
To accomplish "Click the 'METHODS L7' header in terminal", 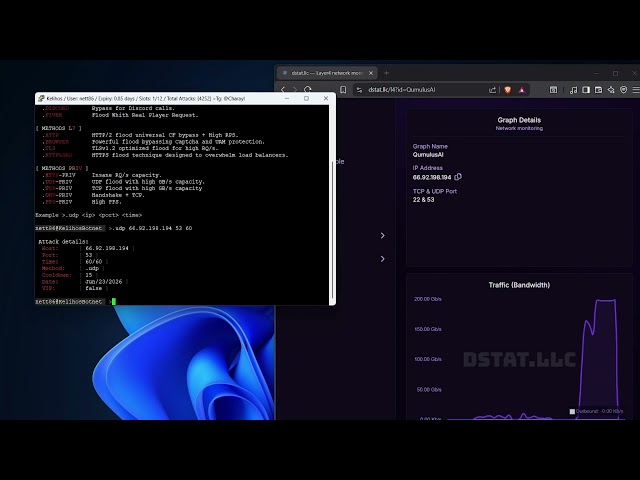I will 58,128.
